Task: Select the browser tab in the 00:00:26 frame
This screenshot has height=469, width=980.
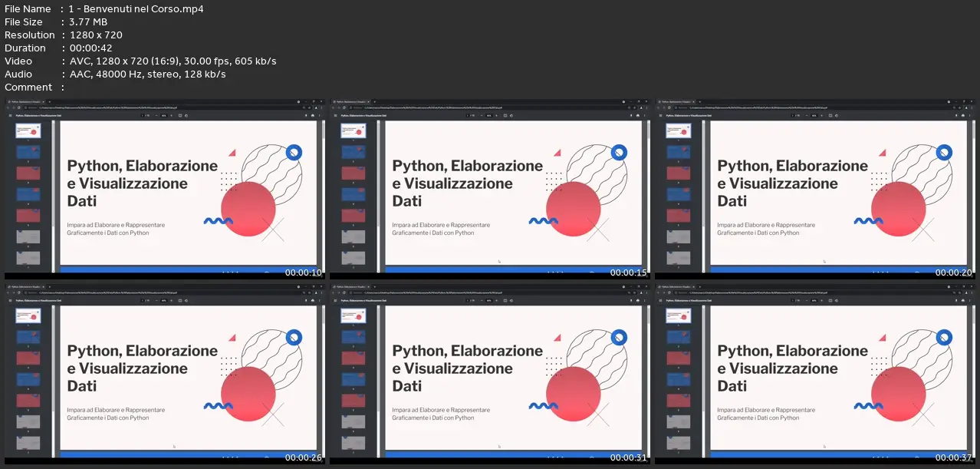Action: pos(25,286)
